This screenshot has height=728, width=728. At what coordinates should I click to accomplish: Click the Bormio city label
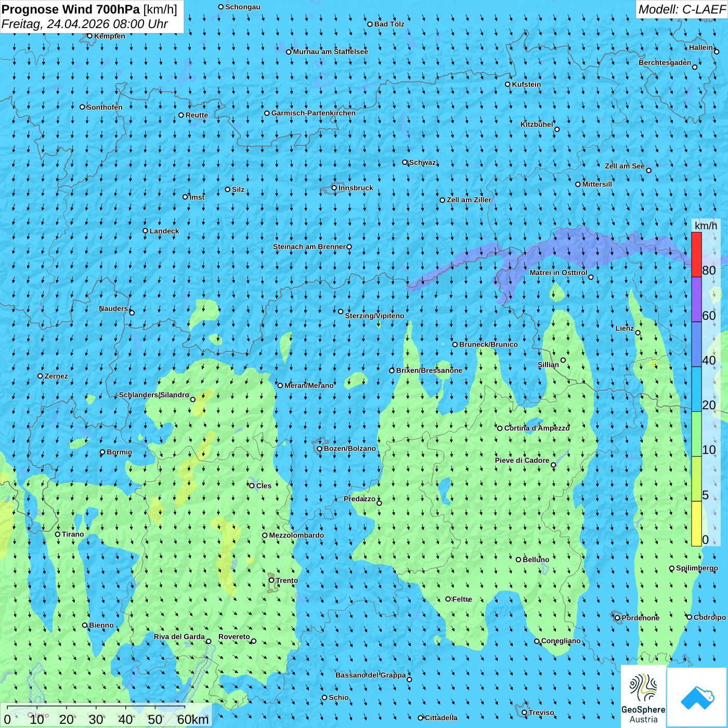119,452
